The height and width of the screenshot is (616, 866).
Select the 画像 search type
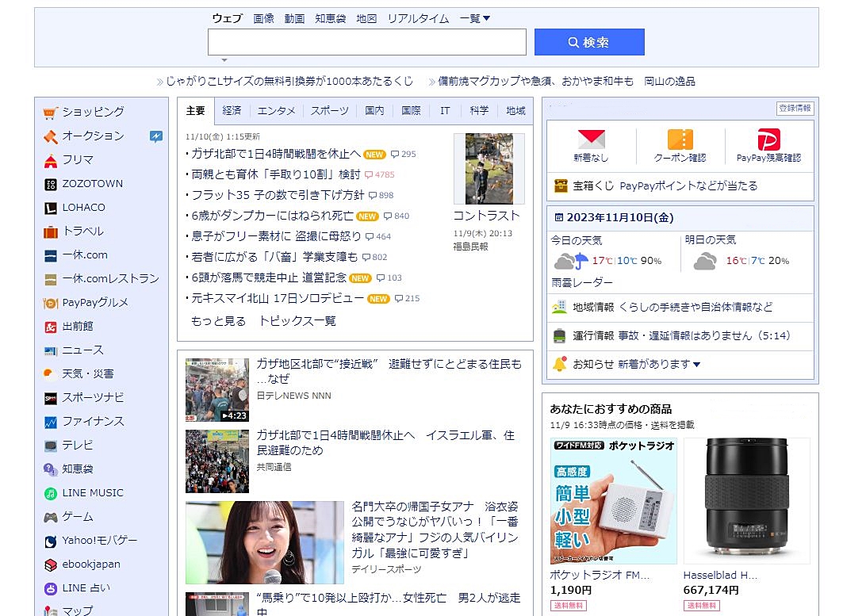[264, 18]
